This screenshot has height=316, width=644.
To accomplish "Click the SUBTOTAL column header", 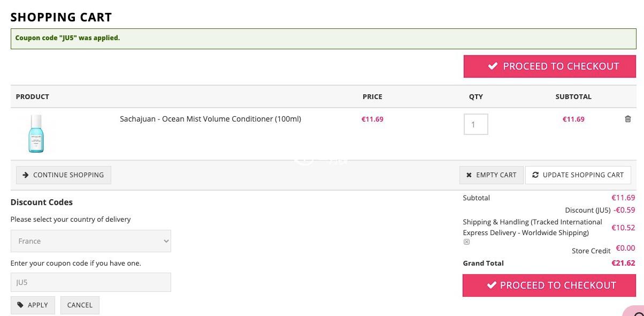I will [573, 97].
